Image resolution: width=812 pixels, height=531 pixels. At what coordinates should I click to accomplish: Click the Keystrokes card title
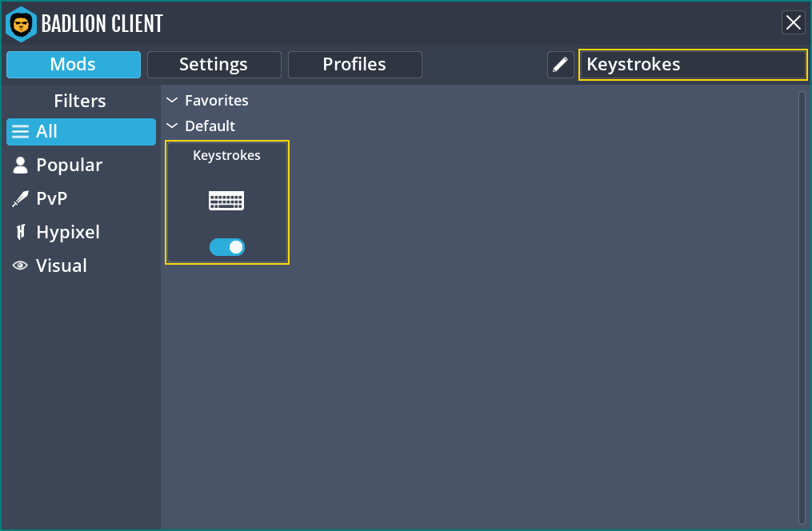click(227, 155)
